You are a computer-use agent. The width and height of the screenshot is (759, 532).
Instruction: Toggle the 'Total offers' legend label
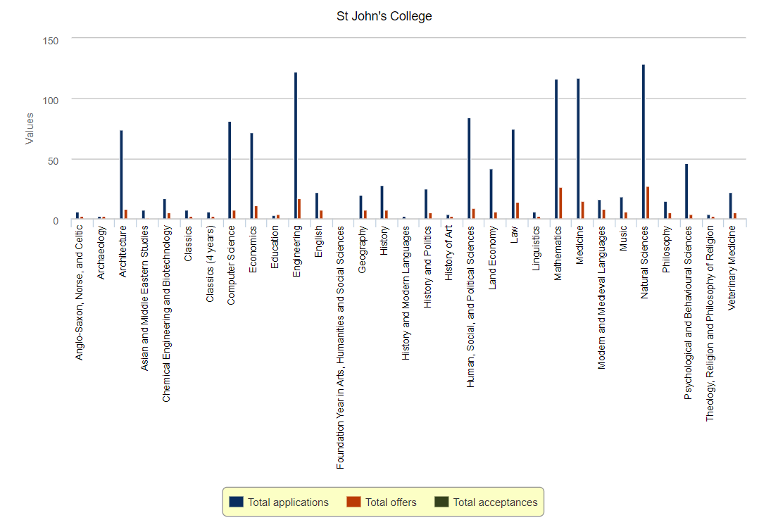pyautogui.click(x=391, y=502)
